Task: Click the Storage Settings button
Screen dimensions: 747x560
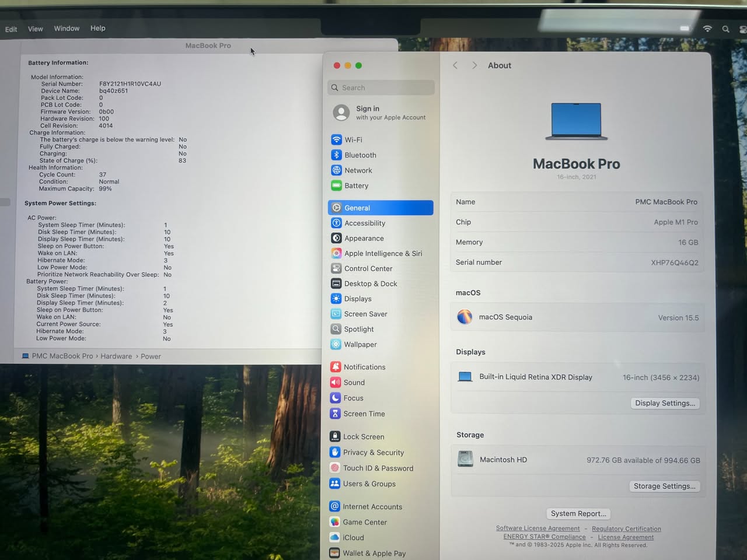Action: click(x=664, y=486)
